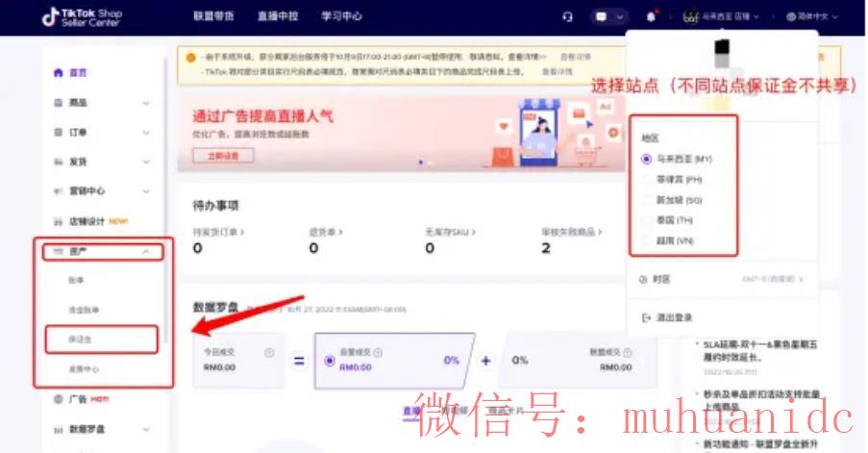The width and height of the screenshot is (868, 453).
Task: Click 查看详情 link in first notice line
Action: (x=576, y=57)
